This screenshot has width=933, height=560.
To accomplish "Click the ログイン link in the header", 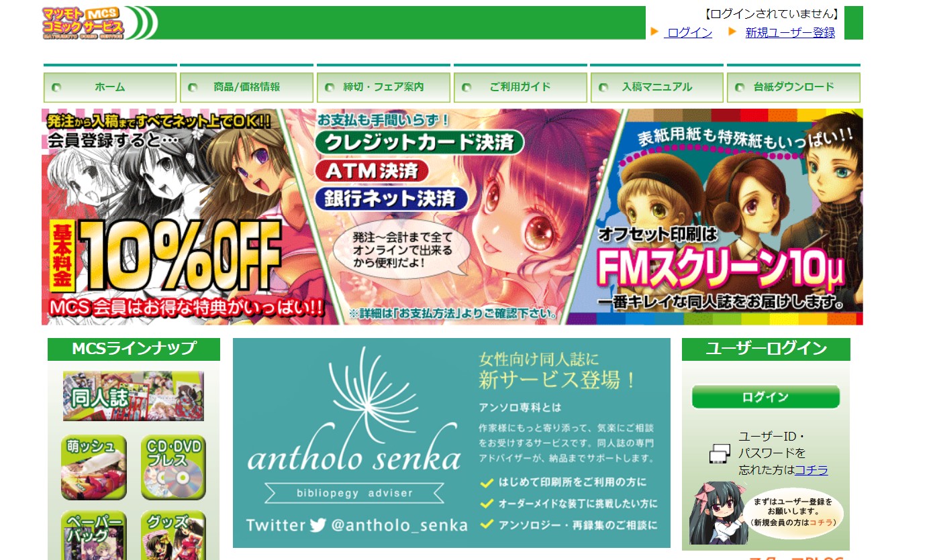I will [x=688, y=32].
